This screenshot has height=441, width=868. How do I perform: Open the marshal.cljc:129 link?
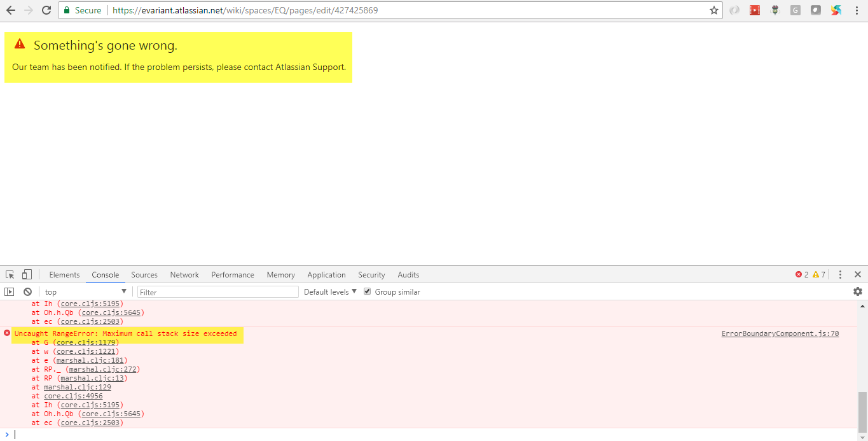pyautogui.click(x=78, y=387)
